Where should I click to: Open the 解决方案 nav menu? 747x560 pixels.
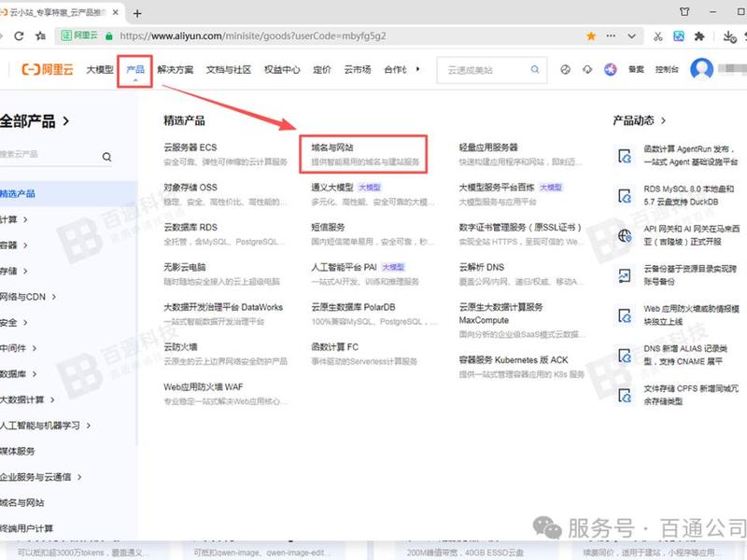(x=176, y=69)
